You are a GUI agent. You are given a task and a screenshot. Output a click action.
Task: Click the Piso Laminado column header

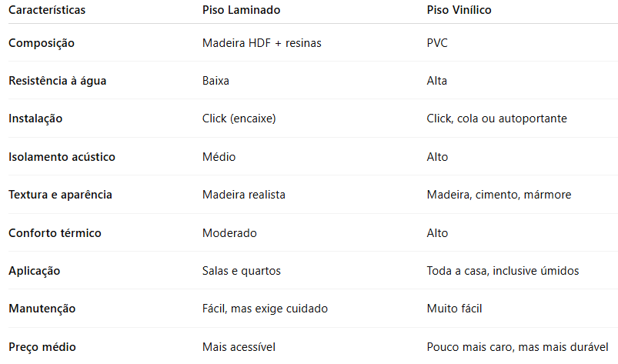coord(241,10)
